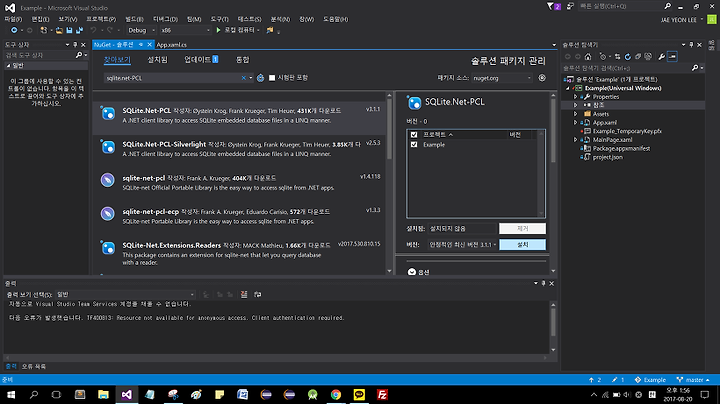The height and width of the screenshot is (404, 720).
Task: Open the x86 platform dropdown
Action: pyautogui.click(x=185, y=30)
